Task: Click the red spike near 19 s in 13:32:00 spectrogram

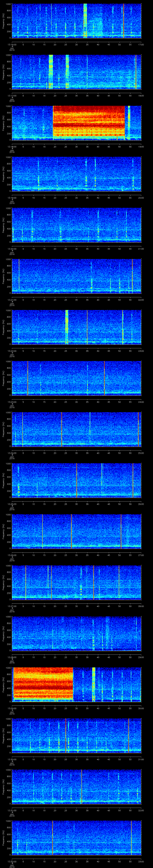Action: pyautogui.click(x=53, y=838)
